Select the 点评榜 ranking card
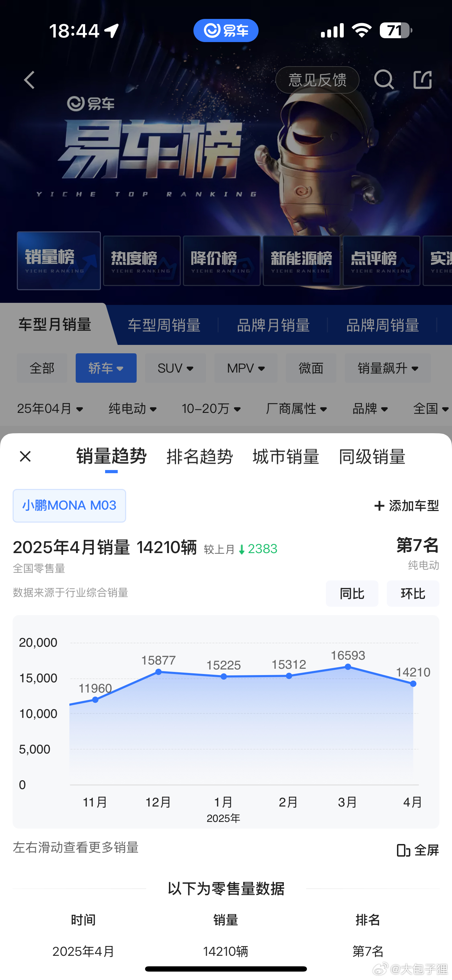The height and width of the screenshot is (980, 452). click(382, 261)
